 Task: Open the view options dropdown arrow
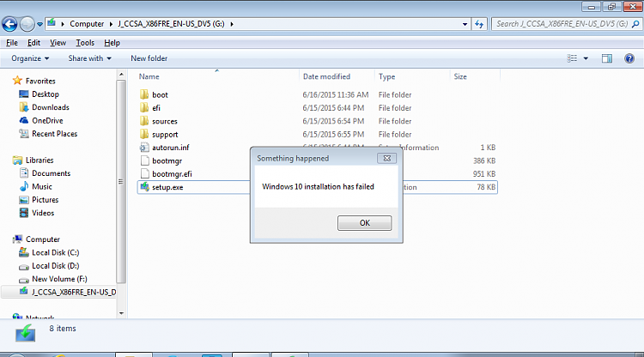pos(586,58)
